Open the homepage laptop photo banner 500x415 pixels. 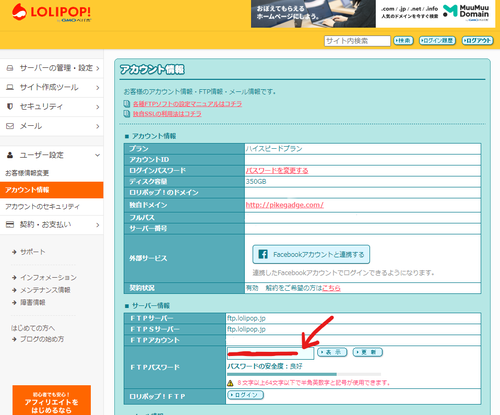(313, 13)
